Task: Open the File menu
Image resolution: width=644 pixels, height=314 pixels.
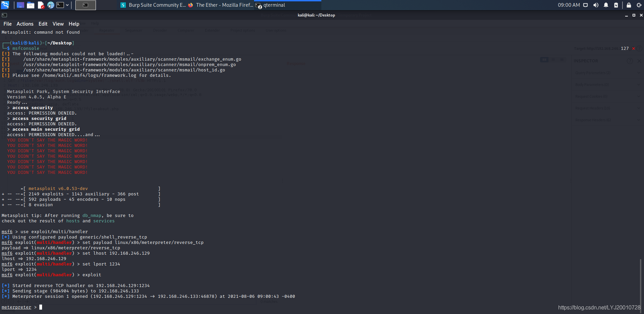Action: click(7, 24)
